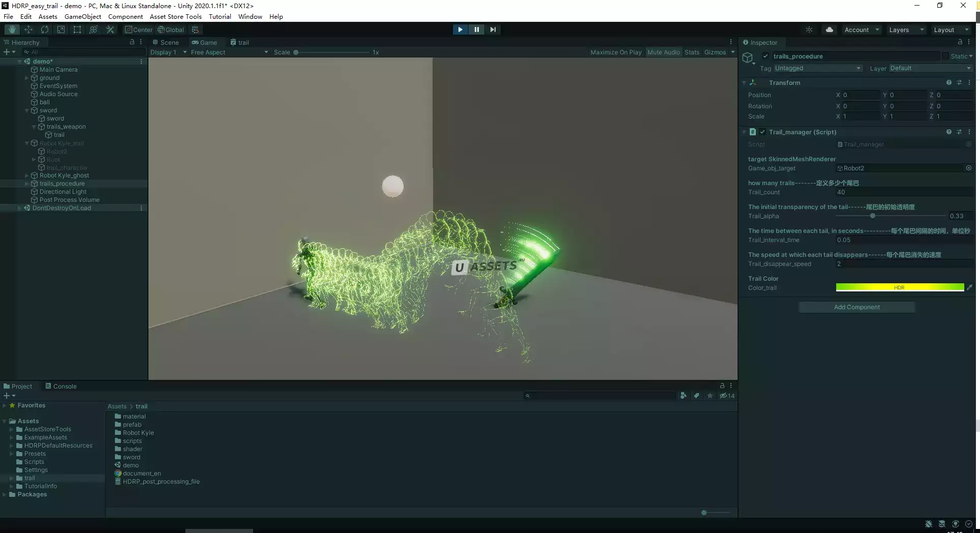Open the Layer Default dropdown
This screenshot has width=980, height=533.
931,68
